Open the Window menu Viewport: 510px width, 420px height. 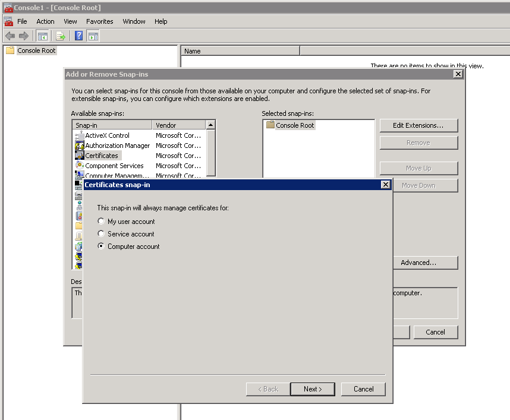pos(134,21)
